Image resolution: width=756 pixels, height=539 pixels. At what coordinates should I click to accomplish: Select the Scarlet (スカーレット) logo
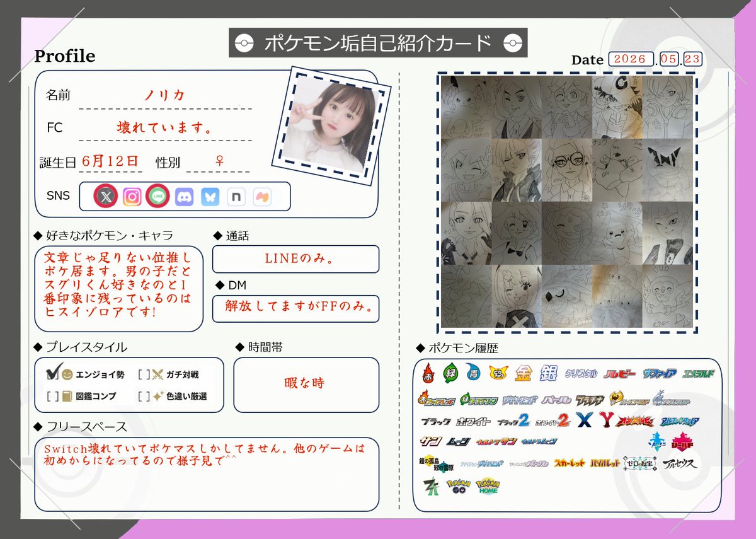(570, 463)
